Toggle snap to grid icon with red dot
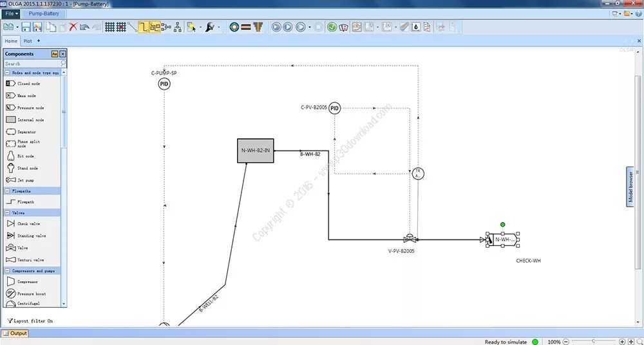Viewport: 644px width, 345px height. [x=121, y=27]
